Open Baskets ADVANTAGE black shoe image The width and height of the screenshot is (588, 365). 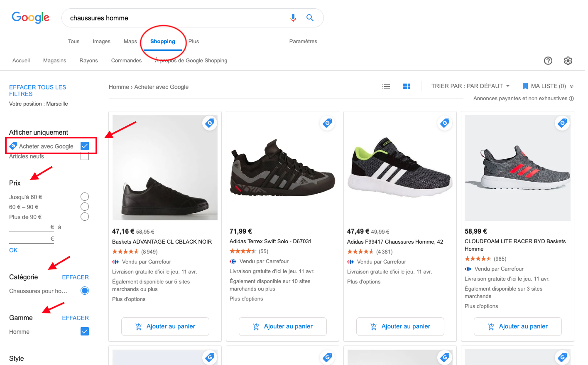pos(165,168)
